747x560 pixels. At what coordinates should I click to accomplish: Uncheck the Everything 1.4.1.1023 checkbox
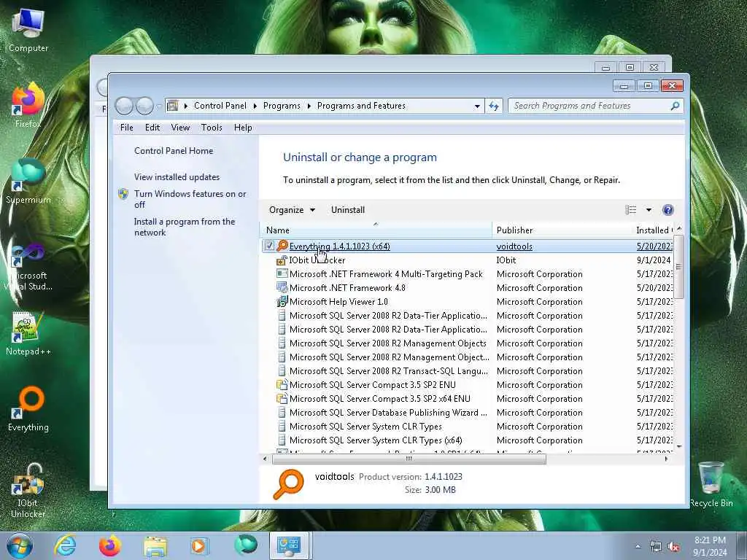(269, 246)
